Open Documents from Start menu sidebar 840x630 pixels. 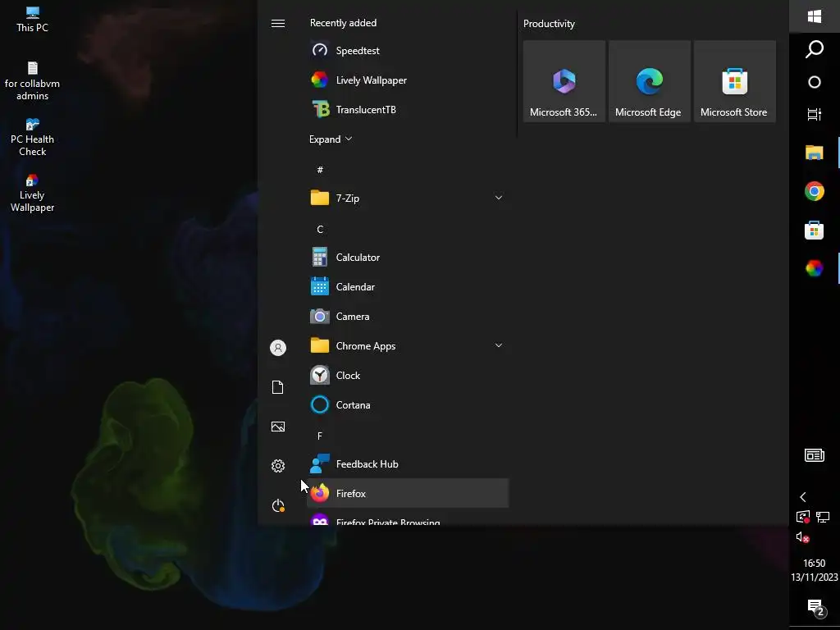[278, 387]
